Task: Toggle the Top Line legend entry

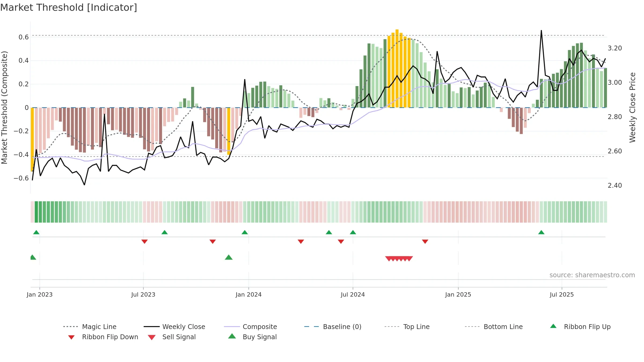Action: pos(407,327)
